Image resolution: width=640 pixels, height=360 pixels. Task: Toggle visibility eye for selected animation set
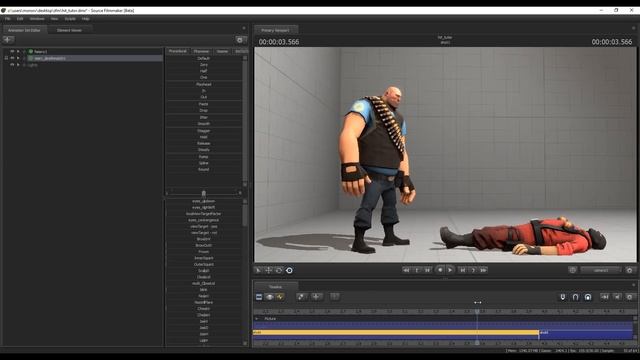coord(12,58)
